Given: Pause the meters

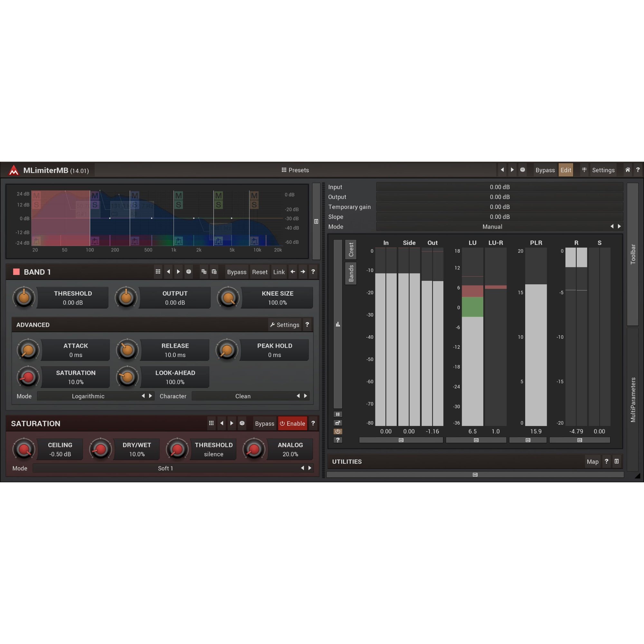Looking at the screenshot, I should 338,414.
